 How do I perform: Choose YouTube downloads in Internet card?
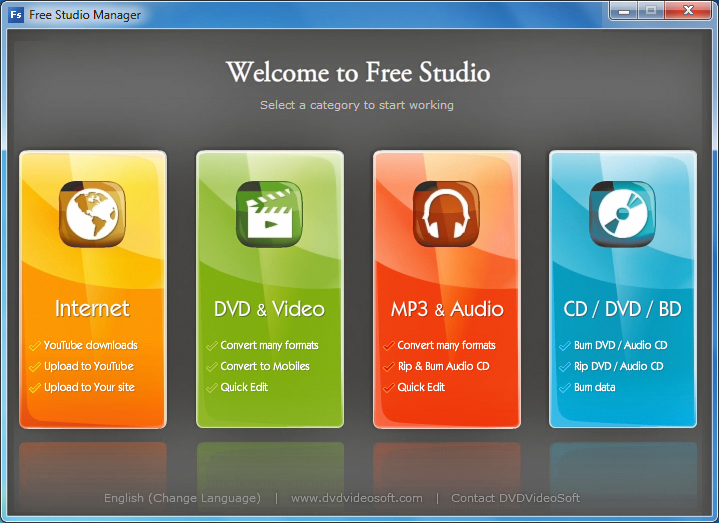tap(90, 345)
